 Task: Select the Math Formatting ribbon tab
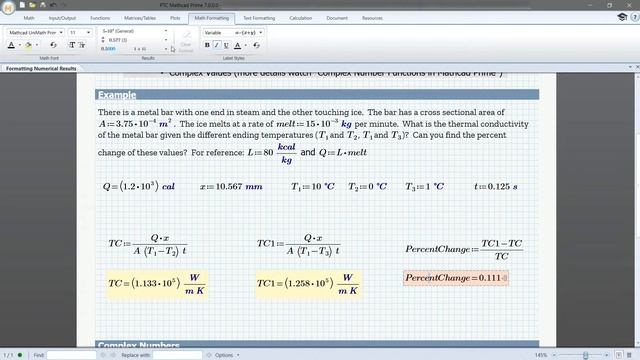211,18
